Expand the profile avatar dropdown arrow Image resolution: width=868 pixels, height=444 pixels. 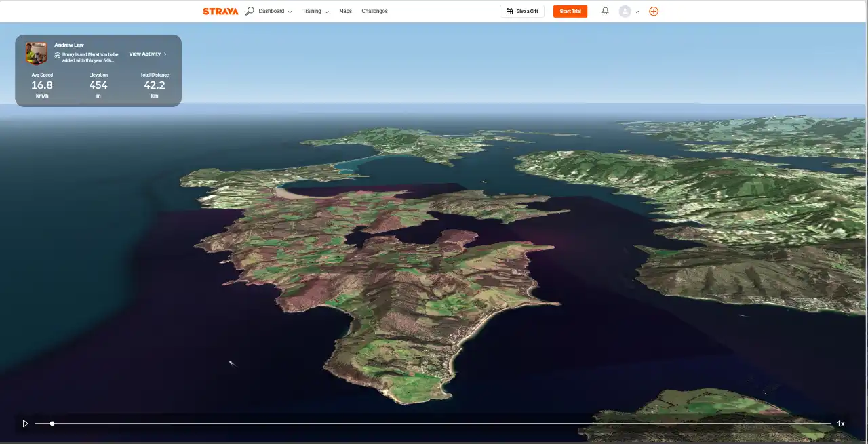point(636,12)
